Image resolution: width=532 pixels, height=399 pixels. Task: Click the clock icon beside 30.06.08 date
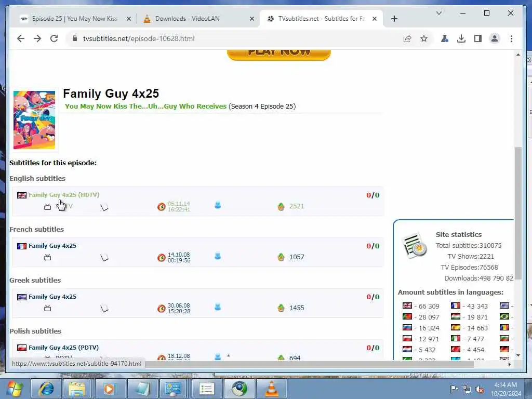pos(162,309)
